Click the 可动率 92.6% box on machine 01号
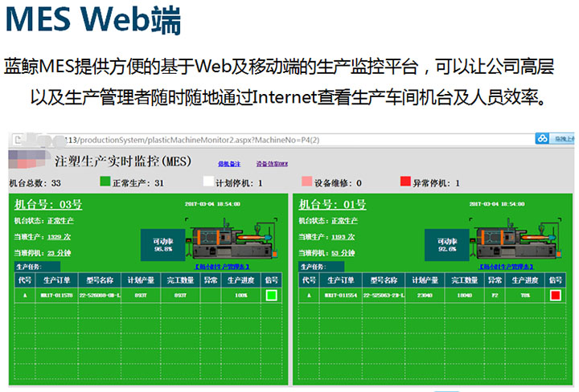Screen dimensions: 579x392 tap(447, 245)
